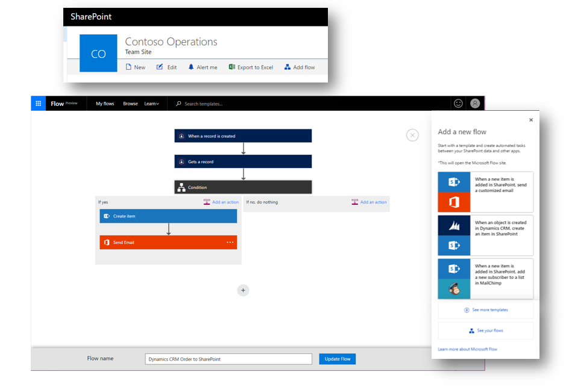The width and height of the screenshot is (566, 392).
Task: Expand the Condition step
Action: [243, 187]
